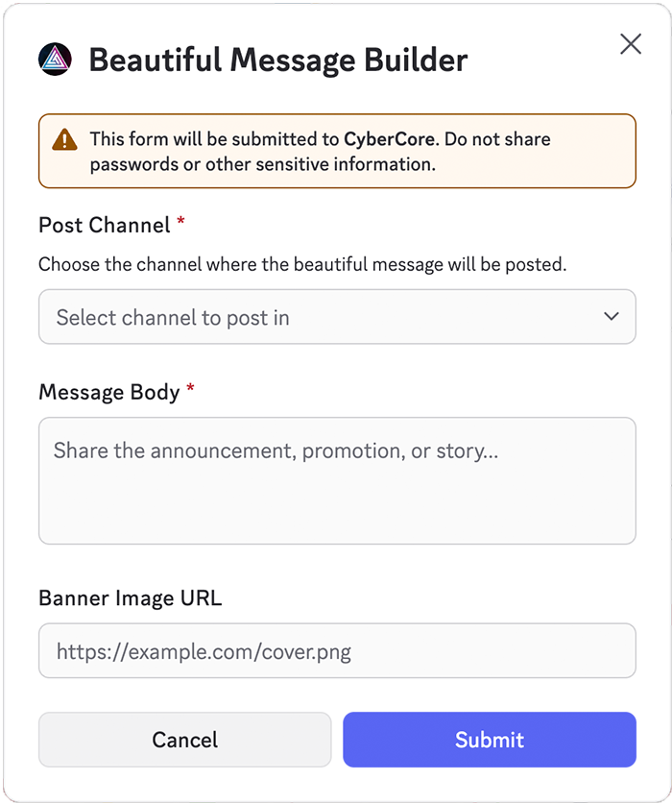This screenshot has height=803, width=672.
Task: Click the red asterisk beside Post Channel
Action: point(180,221)
